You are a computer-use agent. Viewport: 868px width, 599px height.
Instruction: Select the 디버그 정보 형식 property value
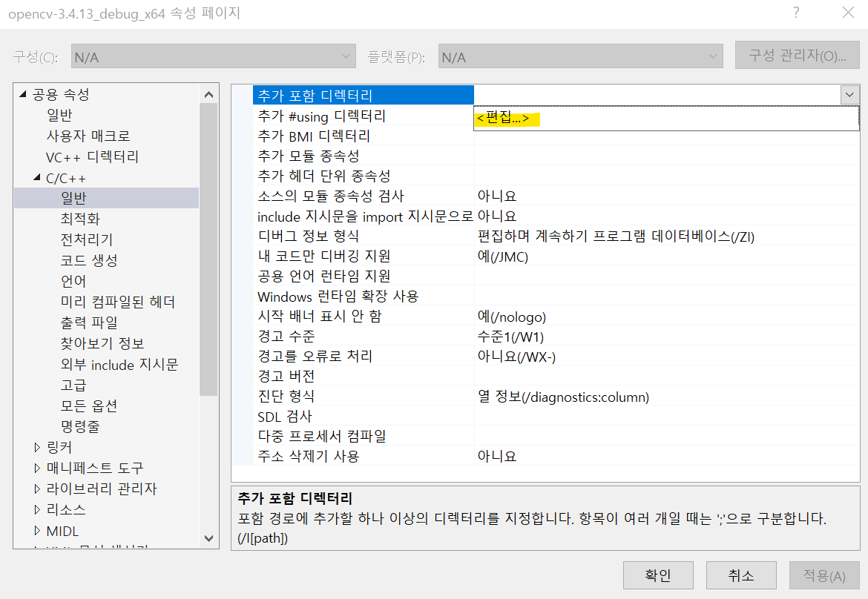[616, 236]
